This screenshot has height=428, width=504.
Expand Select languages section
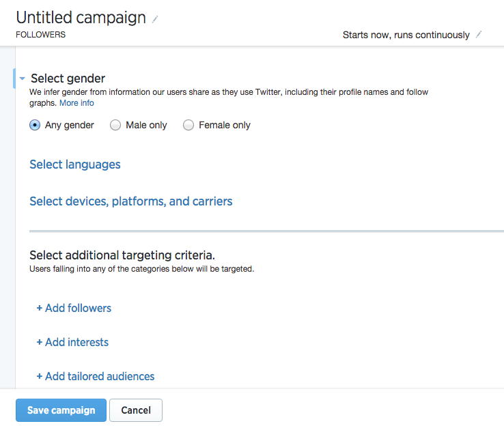pos(75,165)
